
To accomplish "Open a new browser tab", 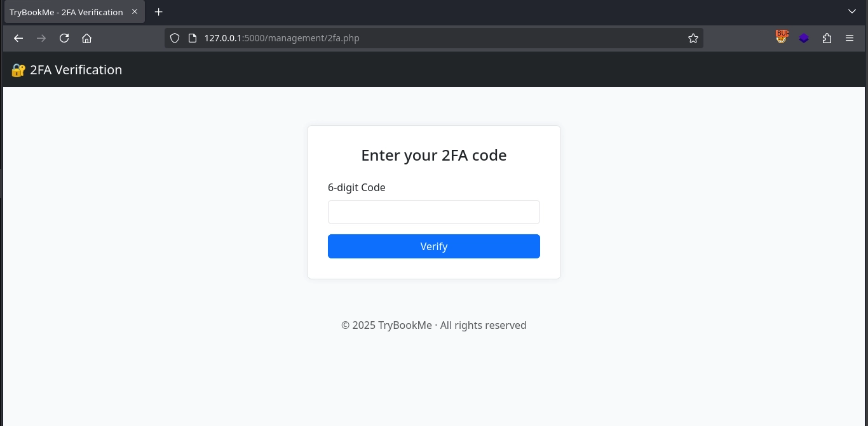I will click(x=159, y=12).
